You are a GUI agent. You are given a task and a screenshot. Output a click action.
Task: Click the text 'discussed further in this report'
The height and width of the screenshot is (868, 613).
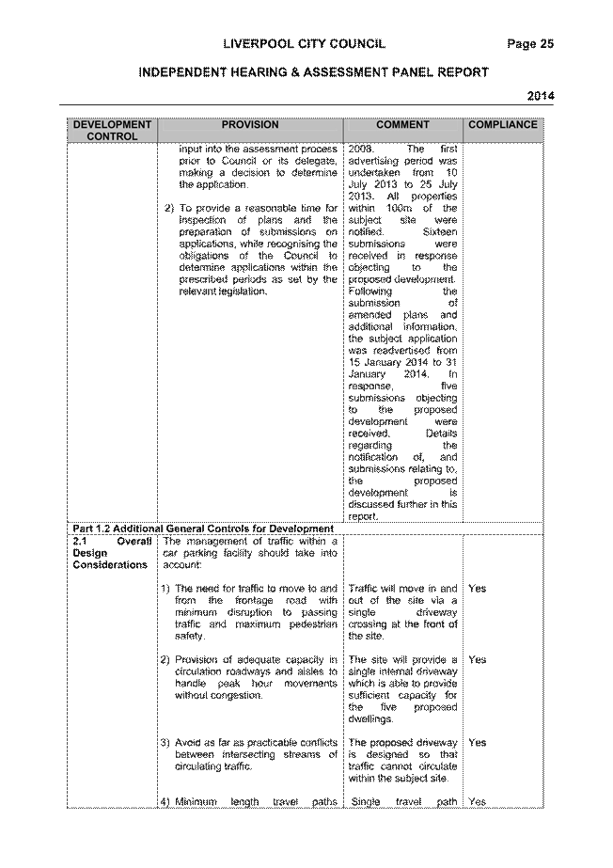402,511
